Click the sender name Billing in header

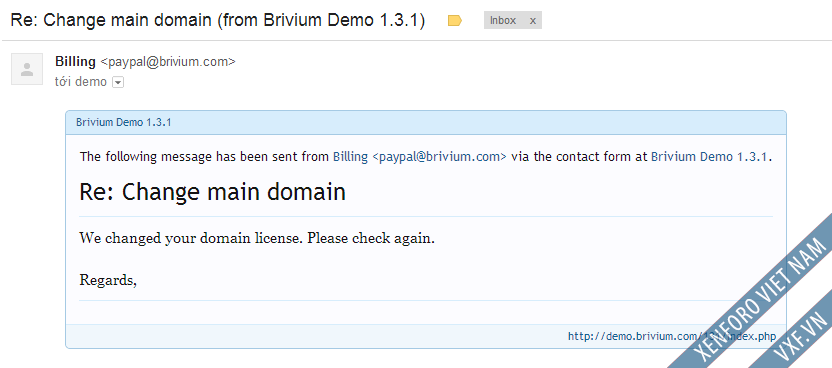75,62
